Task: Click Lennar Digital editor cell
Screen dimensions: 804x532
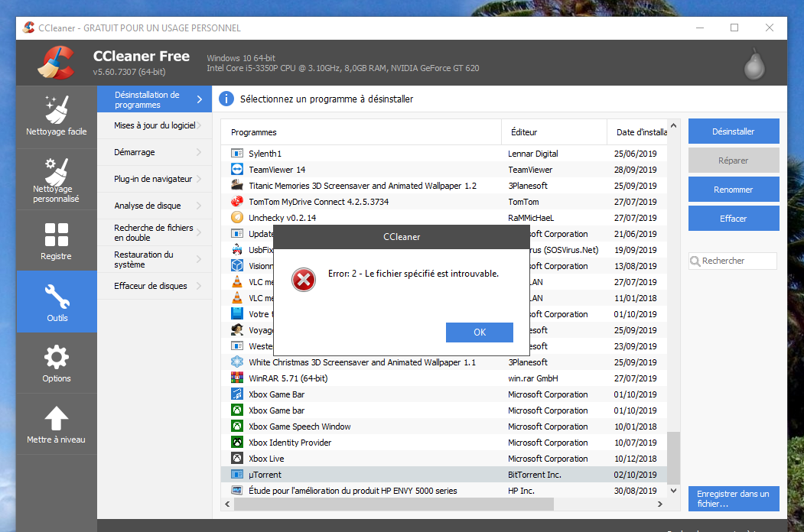Action: [532, 154]
